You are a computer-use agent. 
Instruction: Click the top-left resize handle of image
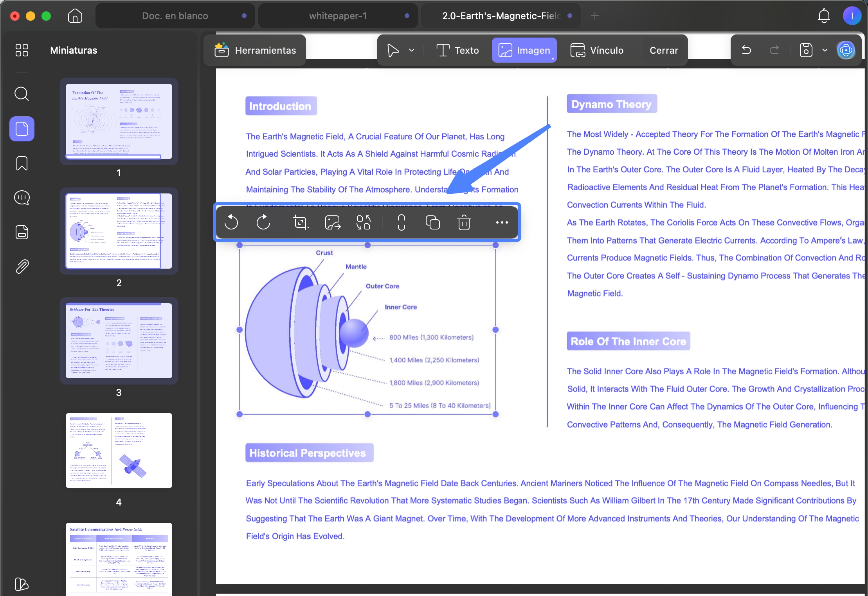pos(240,245)
